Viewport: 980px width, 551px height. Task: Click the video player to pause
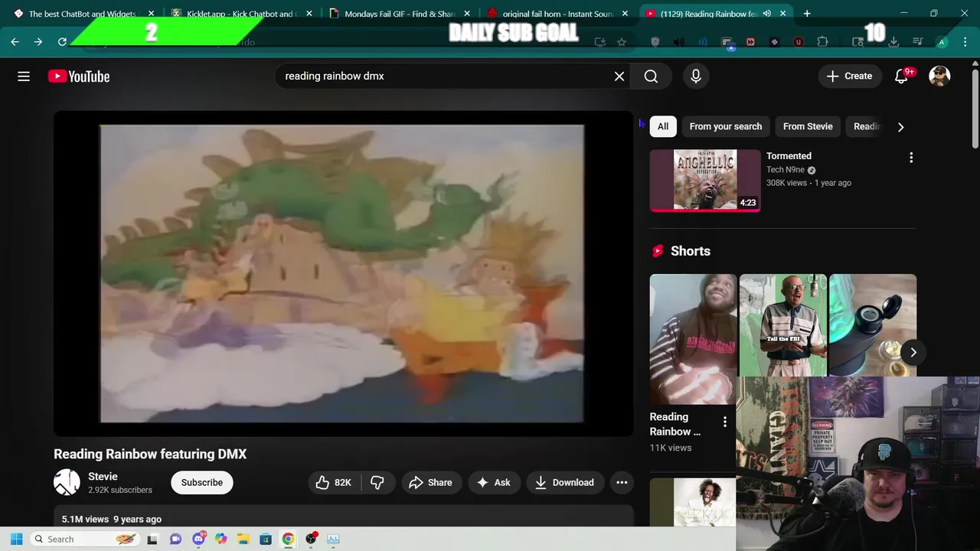(x=343, y=273)
